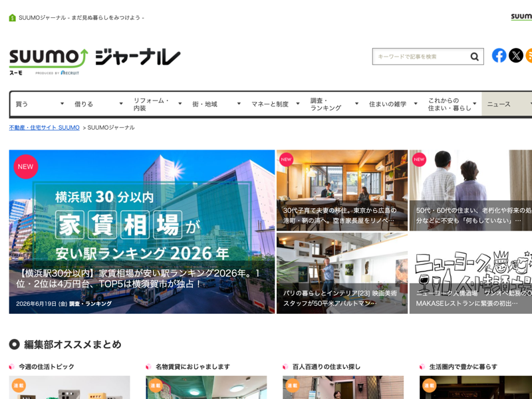Click pink cube icon beside 今週の住活トピック
The image size is (532, 399).
[12, 367]
